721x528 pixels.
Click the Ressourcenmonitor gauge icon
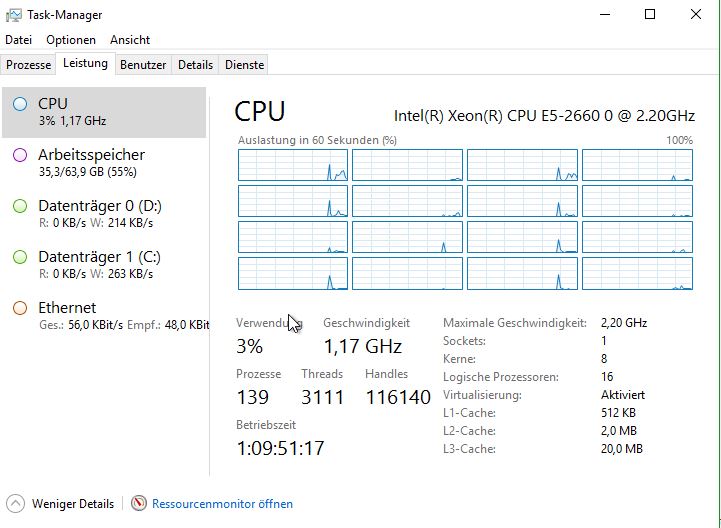138,503
